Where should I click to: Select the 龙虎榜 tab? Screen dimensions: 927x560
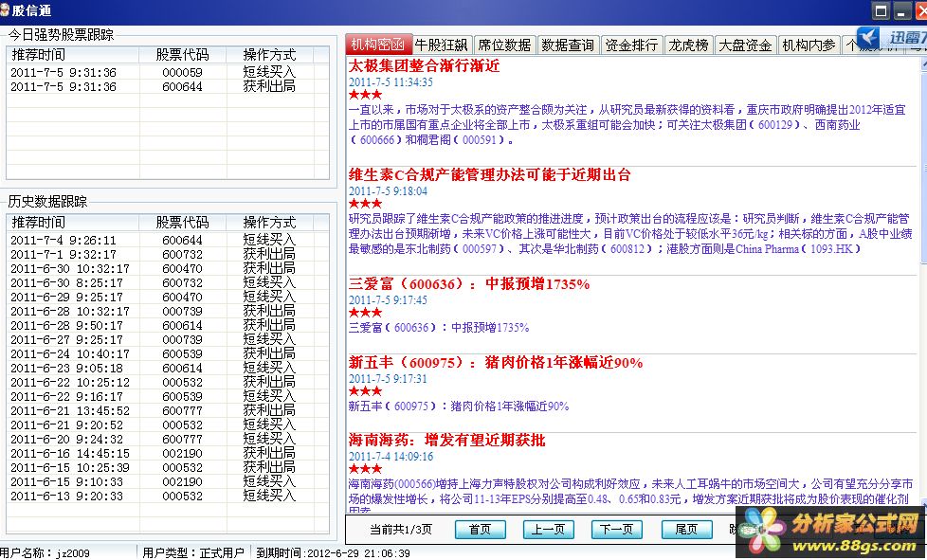[x=688, y=45]
